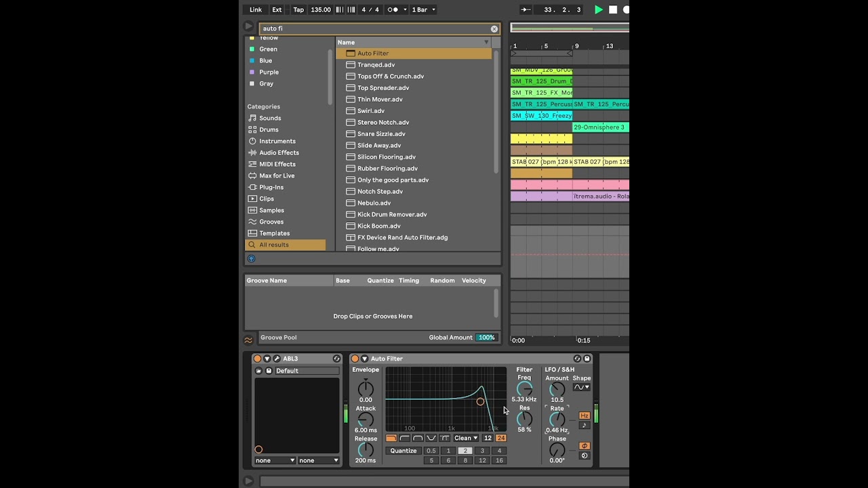Click the Tap tempo button
868x488 pixels.
click(x=298, y=9)
